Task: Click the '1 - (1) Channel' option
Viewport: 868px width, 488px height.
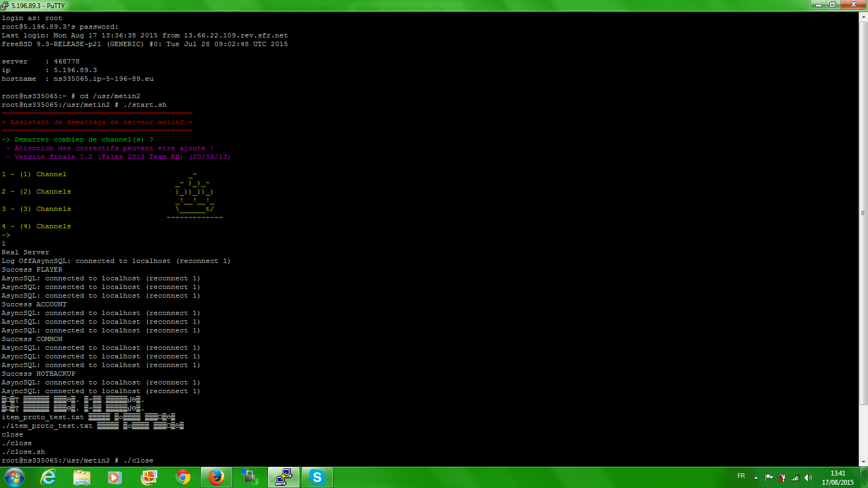Action: tap(34, 174)
